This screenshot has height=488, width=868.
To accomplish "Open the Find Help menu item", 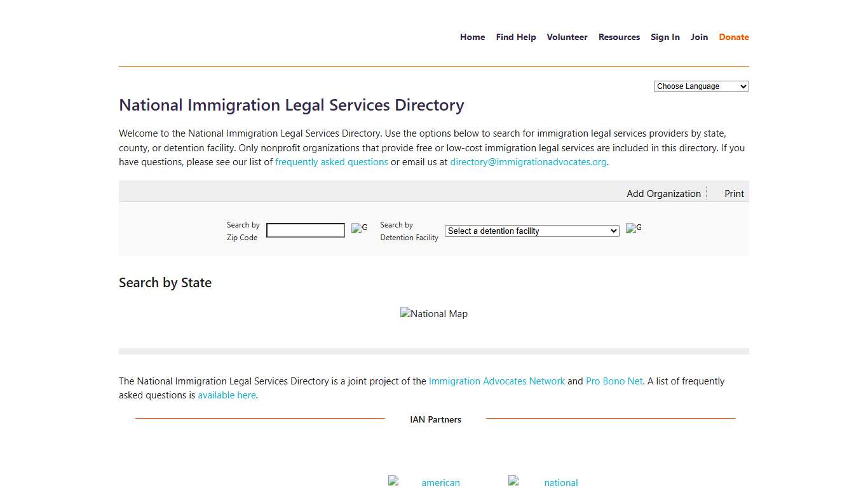I will coord(515,37).
